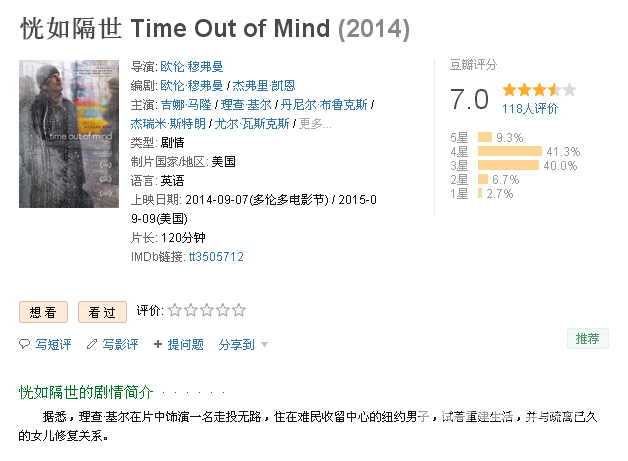
Task: Click the first rating star
Action: [x=175, y=310]
